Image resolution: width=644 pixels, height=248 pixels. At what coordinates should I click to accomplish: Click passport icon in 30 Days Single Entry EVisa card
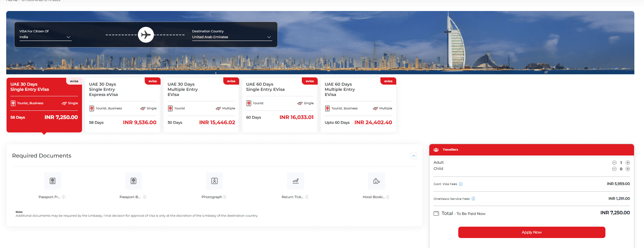pos(13,103)
